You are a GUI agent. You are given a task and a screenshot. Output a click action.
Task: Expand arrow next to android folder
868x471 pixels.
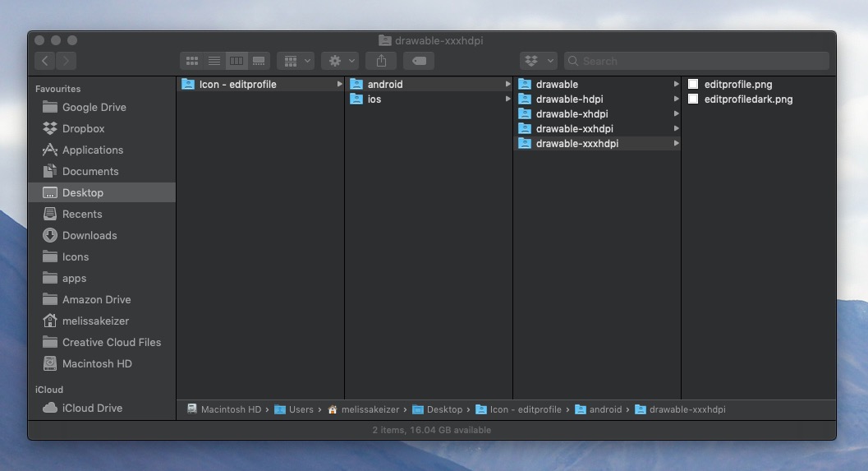pos(507,84)
